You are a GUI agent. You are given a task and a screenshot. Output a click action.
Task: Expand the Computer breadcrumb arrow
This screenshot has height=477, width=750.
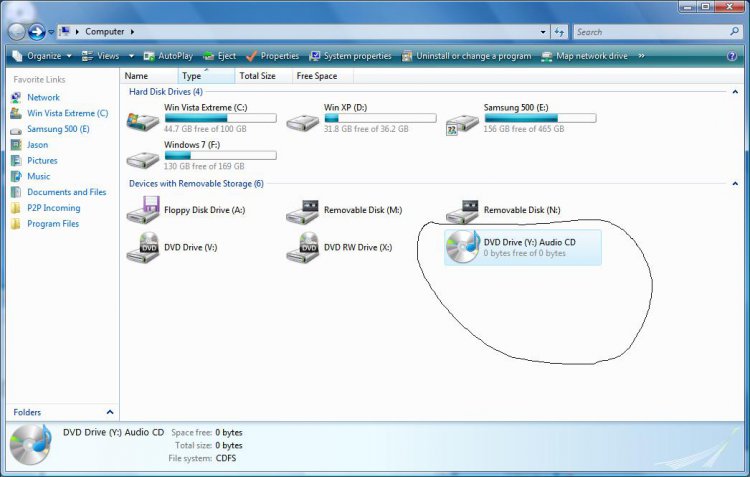point(132,32)
